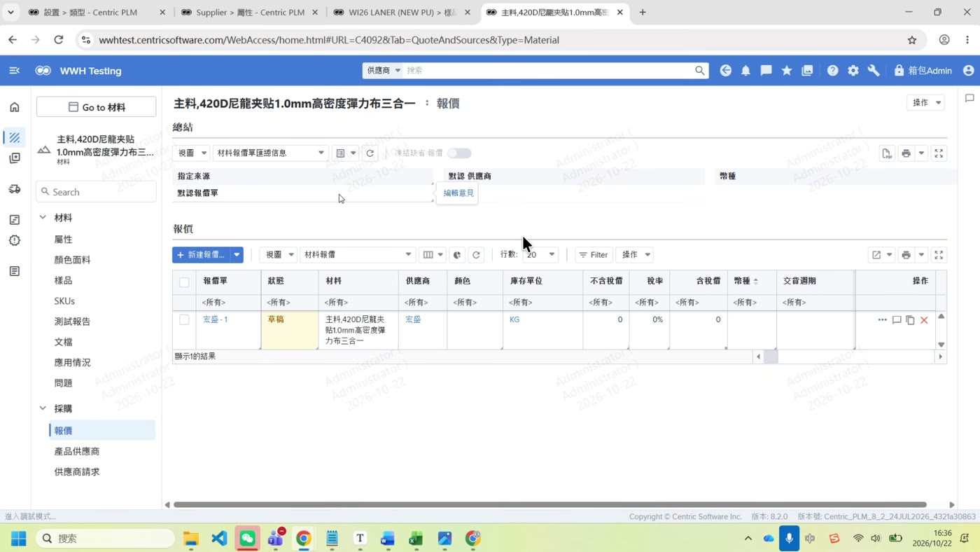980x552 pixels.
Task: Open the 行數 rows count dropdown
Action: pyautogui.click(x=540, y=255)
